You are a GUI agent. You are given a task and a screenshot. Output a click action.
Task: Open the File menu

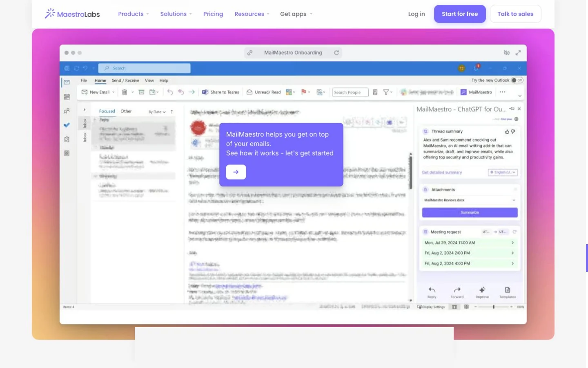[84, 81]
